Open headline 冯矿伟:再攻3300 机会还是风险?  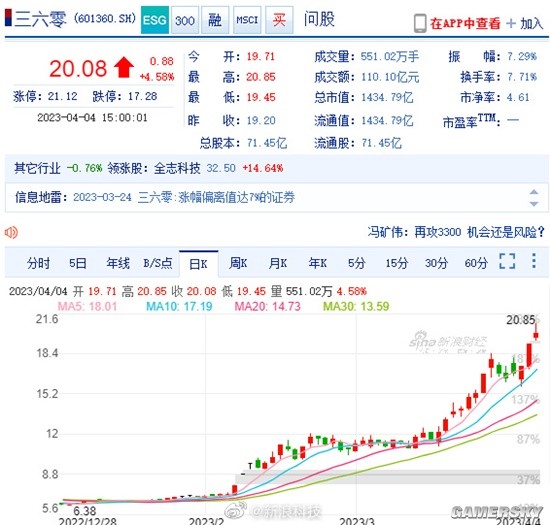point(456,232)
